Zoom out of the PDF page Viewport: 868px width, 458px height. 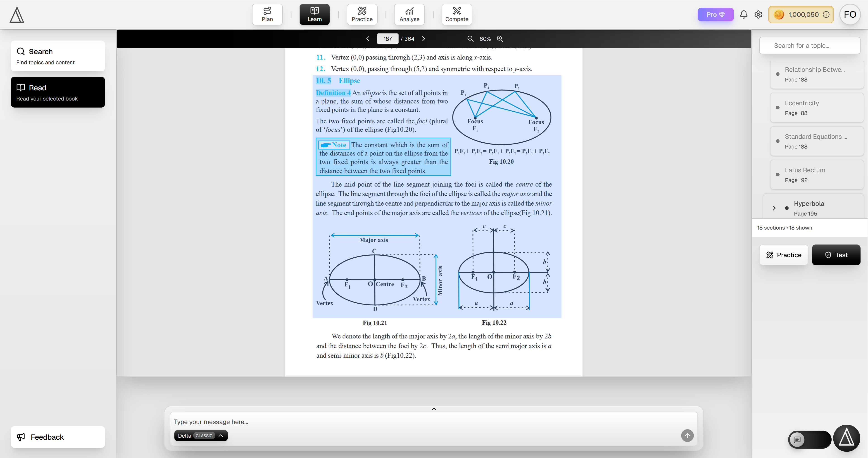click(x=470, y=39)
